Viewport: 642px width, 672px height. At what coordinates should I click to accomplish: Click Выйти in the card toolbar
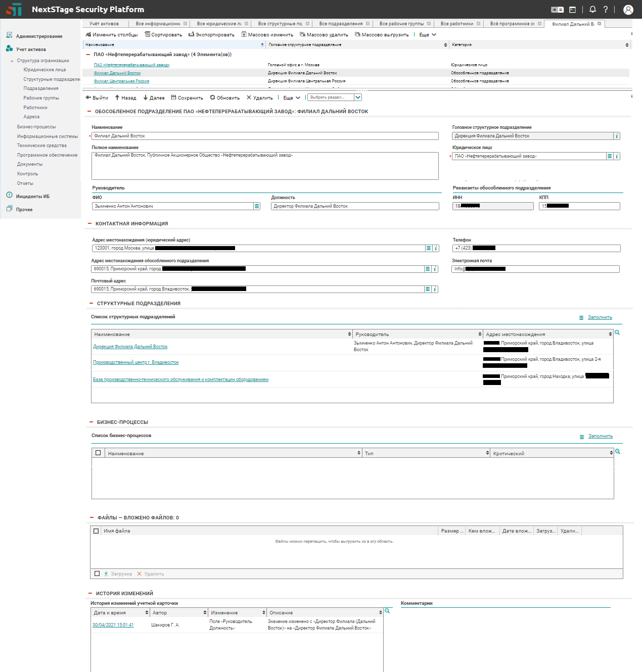(97, 98)
